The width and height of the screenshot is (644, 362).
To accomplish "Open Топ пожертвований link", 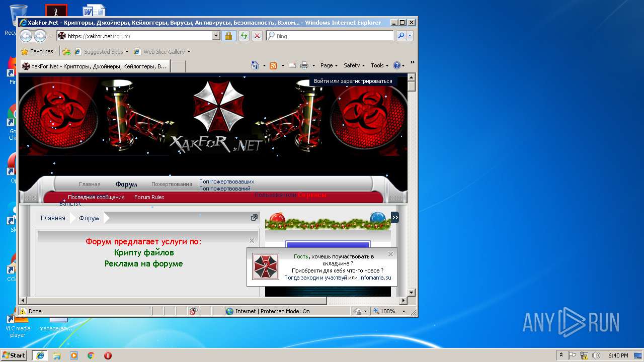I will 225,189.
